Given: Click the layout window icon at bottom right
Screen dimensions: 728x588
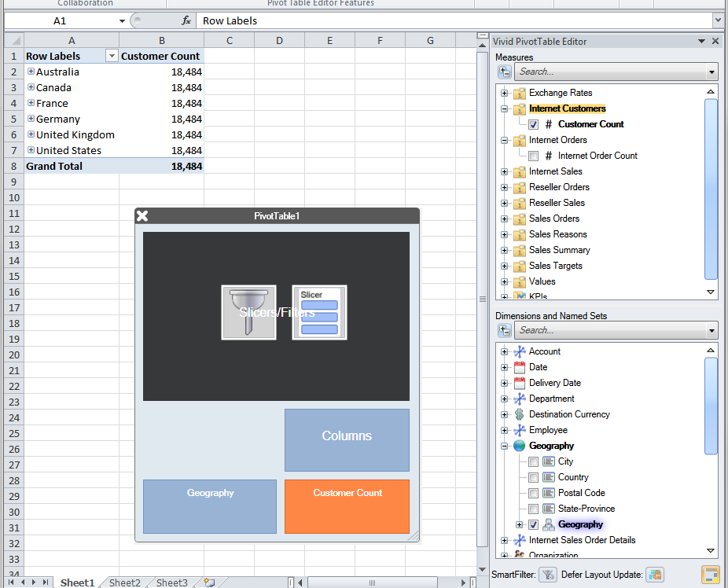Looking at the screenshot, I should pyautogui.click(x=710, y=575).
